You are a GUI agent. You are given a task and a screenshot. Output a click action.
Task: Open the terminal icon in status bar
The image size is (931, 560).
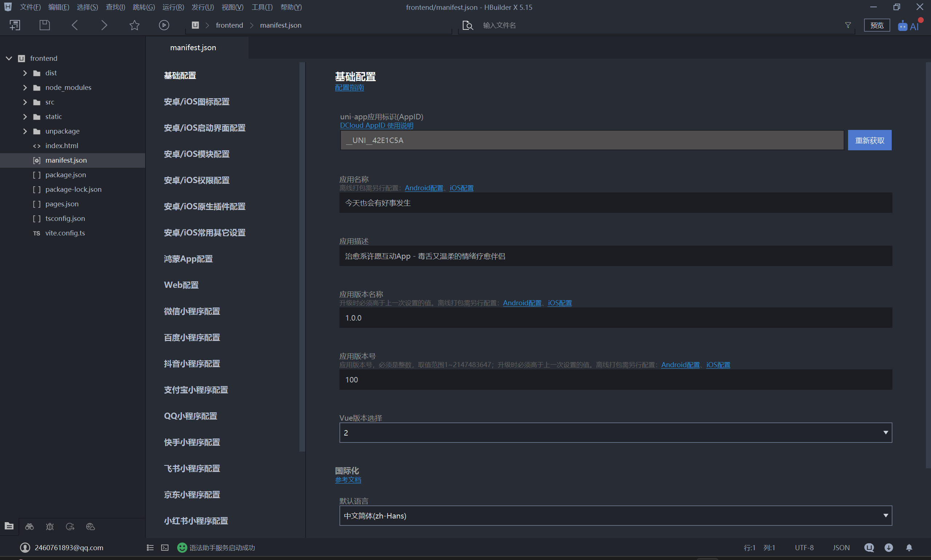[165, 548]
